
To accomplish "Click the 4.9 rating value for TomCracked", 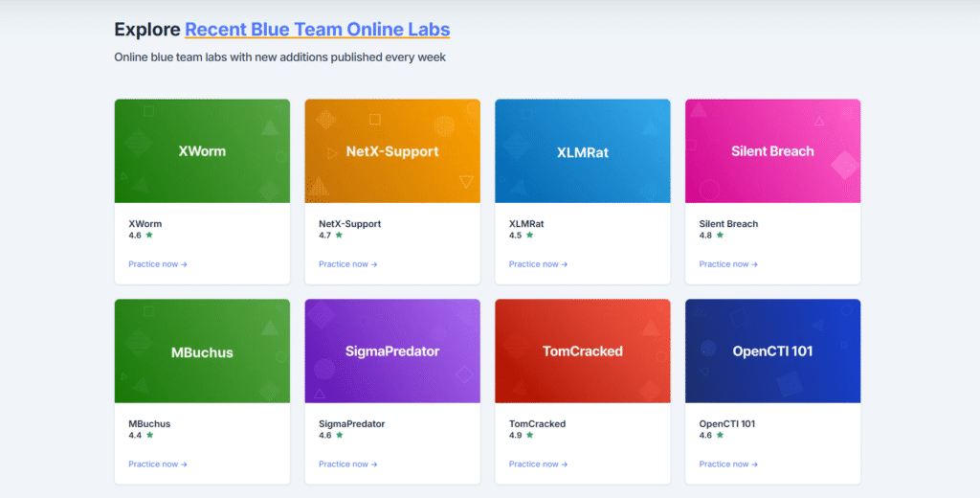I will pos(516,436).
